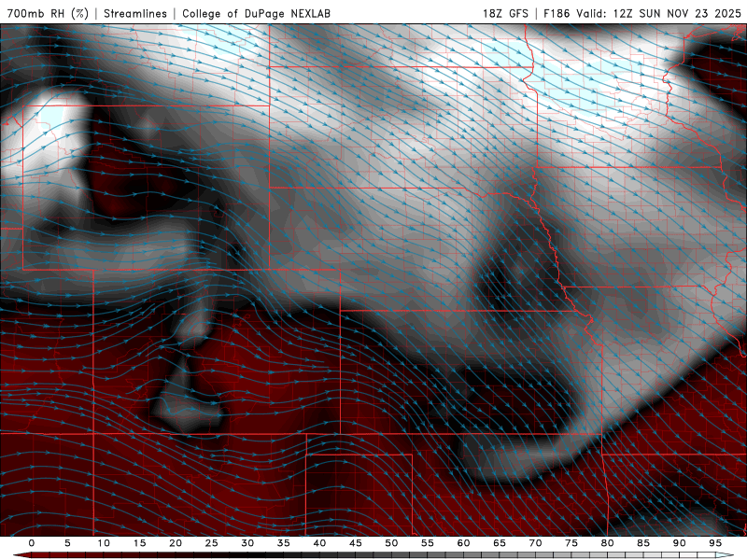747x560 pixels.
Task: Click the 15 value on color scale
Action: pos(139,543)
